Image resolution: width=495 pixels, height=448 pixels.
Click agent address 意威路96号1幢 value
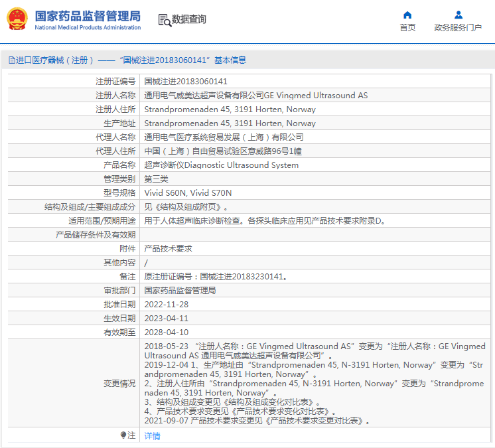tap(224, 151)
